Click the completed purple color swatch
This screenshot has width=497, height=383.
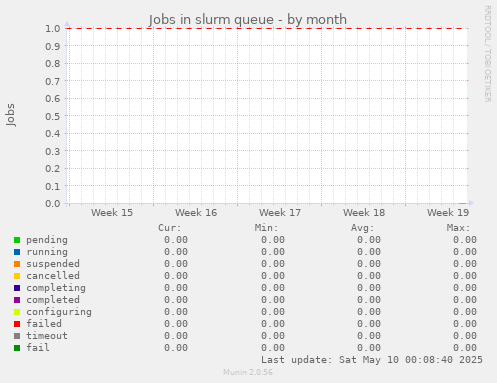(17, 300)
